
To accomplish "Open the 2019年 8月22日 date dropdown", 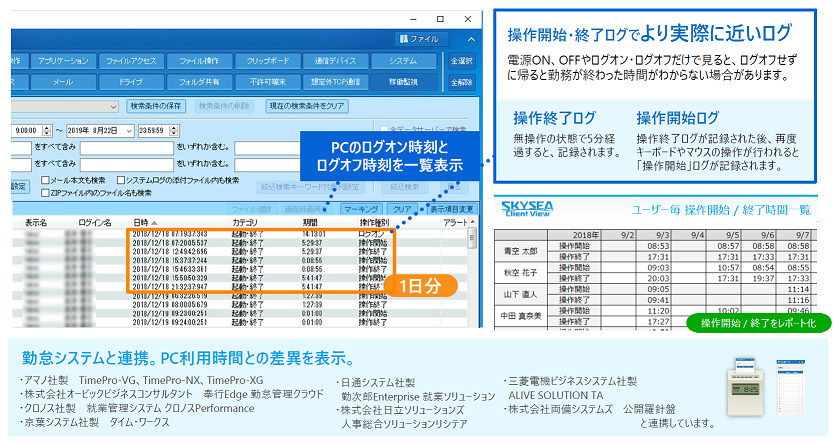I will point(129,130).
